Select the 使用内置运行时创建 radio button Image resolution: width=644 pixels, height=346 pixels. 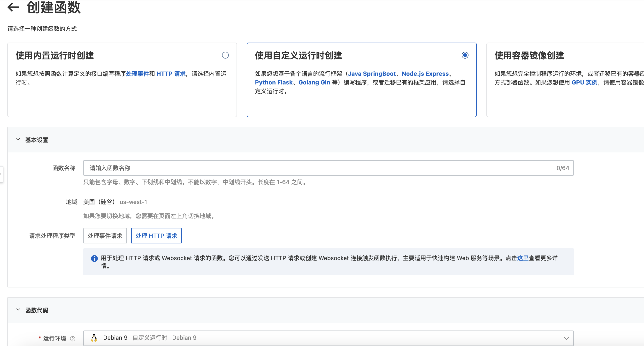(225, 55)
